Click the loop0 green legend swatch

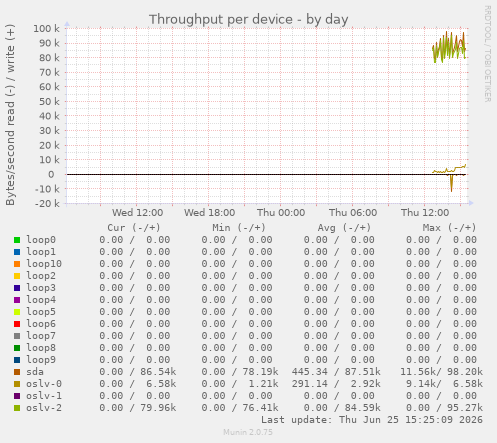point(17,240)
